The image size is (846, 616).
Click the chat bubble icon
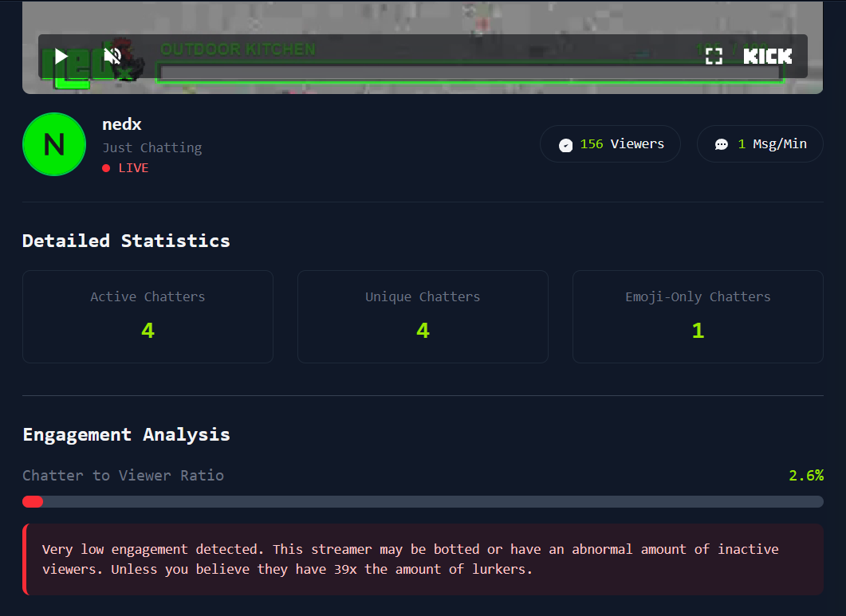[722, 144]
